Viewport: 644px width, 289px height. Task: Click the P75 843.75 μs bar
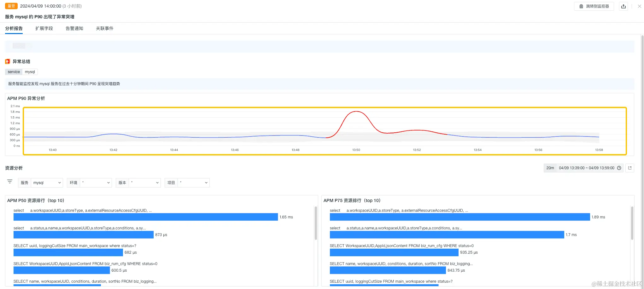click(388, 270)
